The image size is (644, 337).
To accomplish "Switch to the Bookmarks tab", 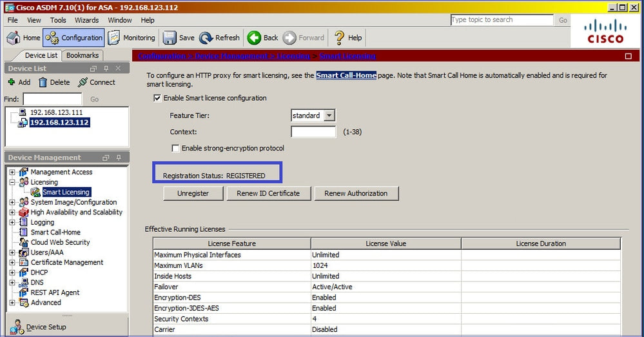I will tap(83, 56).
